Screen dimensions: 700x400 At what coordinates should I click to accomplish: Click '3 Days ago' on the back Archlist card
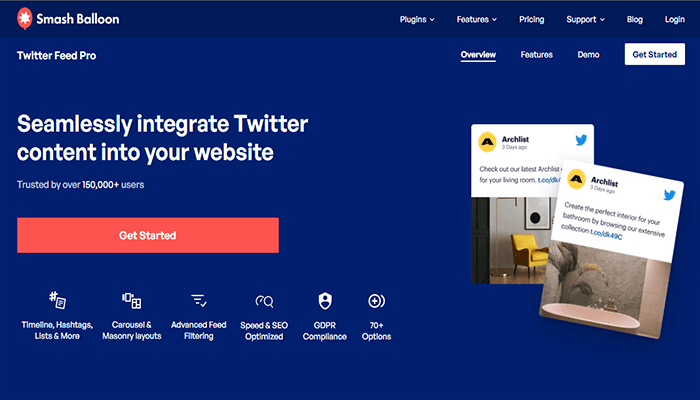(x=514, y=147)
